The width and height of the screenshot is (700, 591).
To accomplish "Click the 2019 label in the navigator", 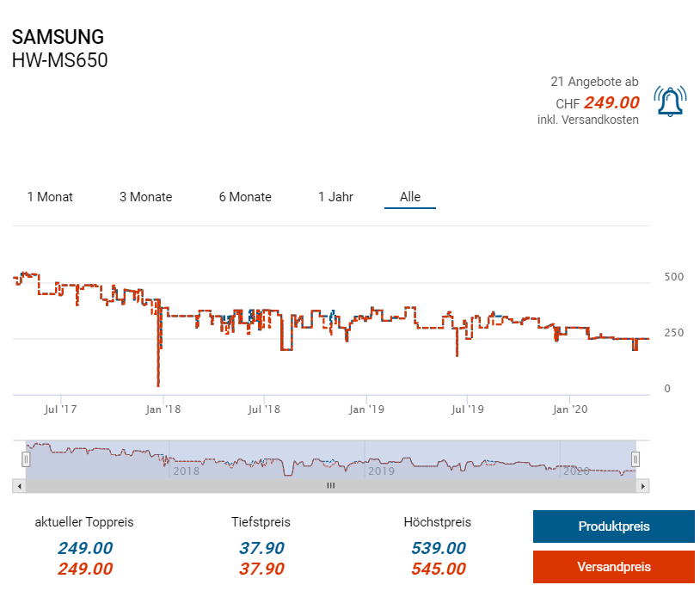I will click(381, 471).
